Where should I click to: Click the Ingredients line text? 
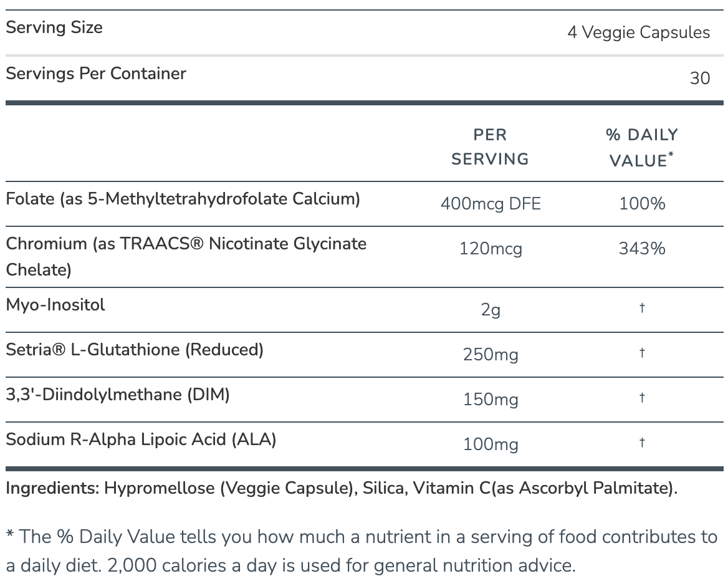click(341, 488)
